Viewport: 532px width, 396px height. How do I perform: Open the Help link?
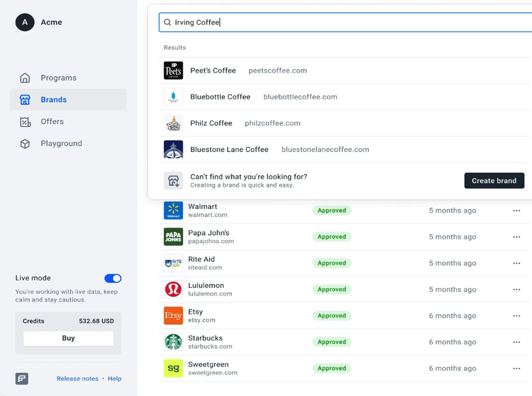tap(114, 378)
